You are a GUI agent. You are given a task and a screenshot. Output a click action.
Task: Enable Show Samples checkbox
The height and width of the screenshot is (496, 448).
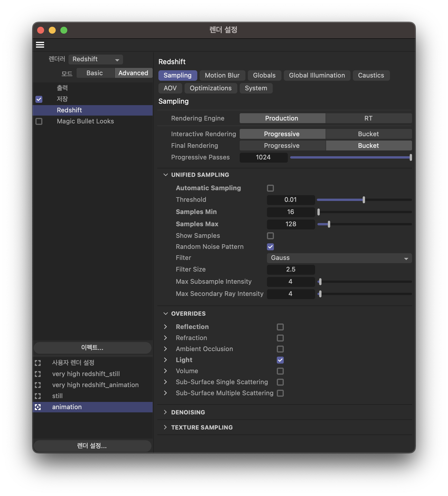pyautogui.click(x=270, y=236)
